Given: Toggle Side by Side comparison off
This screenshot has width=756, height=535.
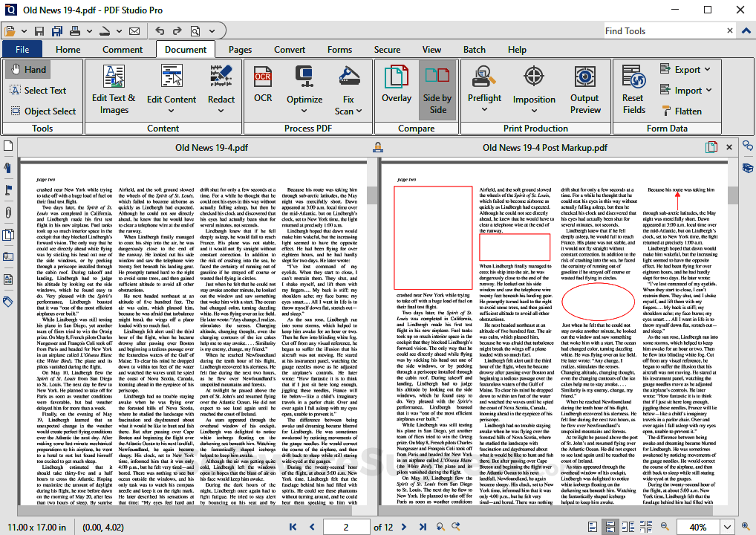Looking at the screenshot, I should [437, 89].
